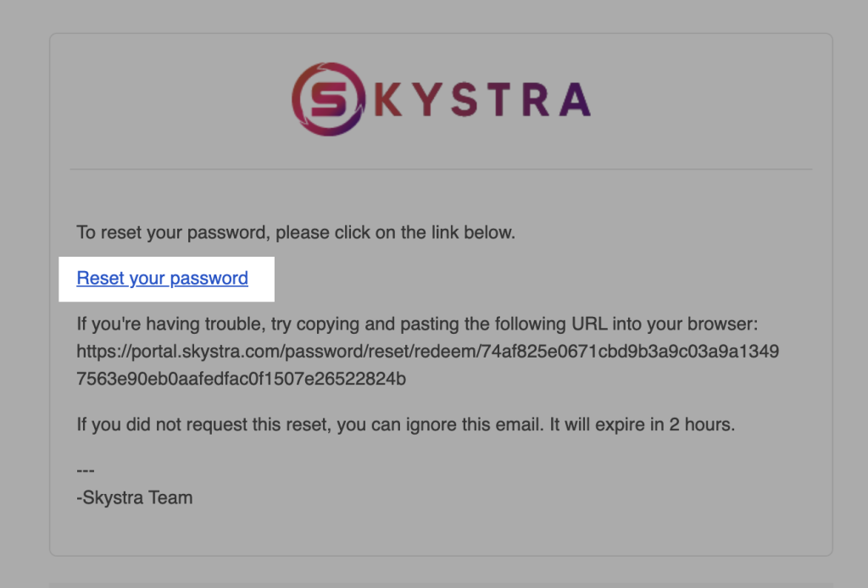Click the -Skystra Team signature
Viewport: 868px width, 588px height.
(134, 498)
